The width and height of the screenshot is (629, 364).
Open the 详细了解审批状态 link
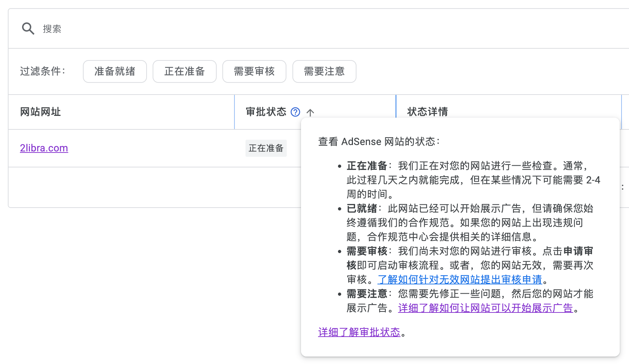pyautogui.click(x=359, y=332)
